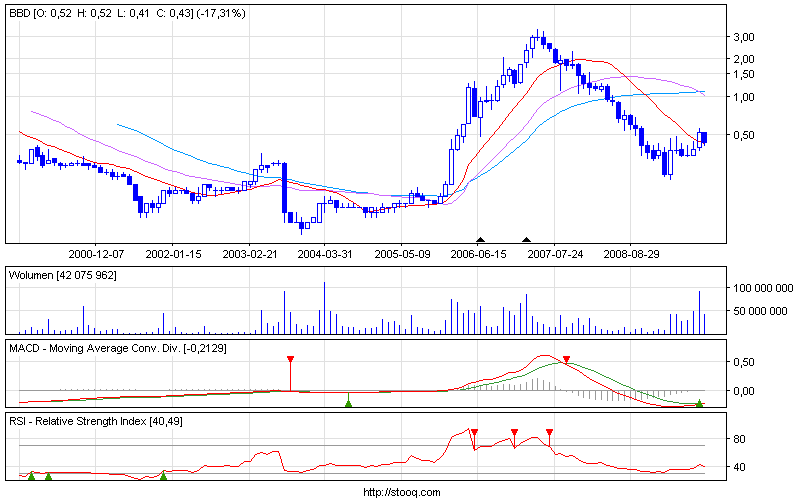Screen dimensions: 800x500
Task: Click black triangle marker before 2007-07-24 date
Action: [x=527, y=240]
